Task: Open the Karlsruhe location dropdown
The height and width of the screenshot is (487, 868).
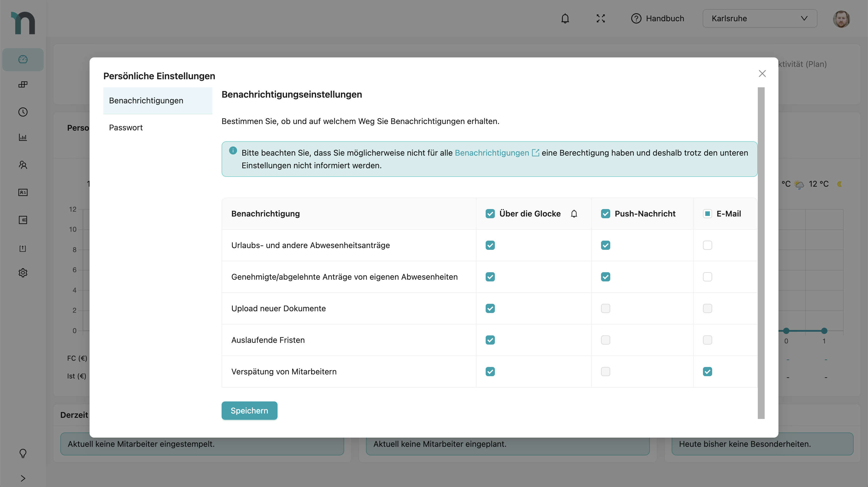Action: click(x=759, y=19)
